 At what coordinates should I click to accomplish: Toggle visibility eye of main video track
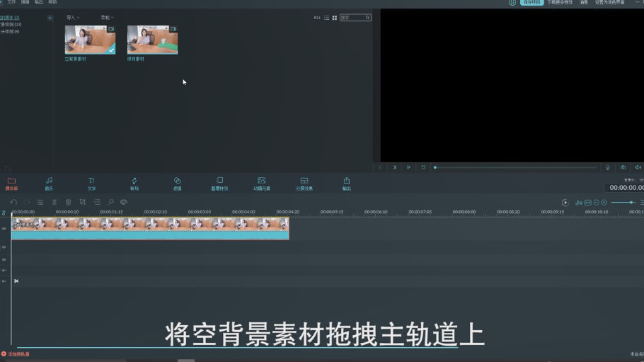tap(4, 228)
